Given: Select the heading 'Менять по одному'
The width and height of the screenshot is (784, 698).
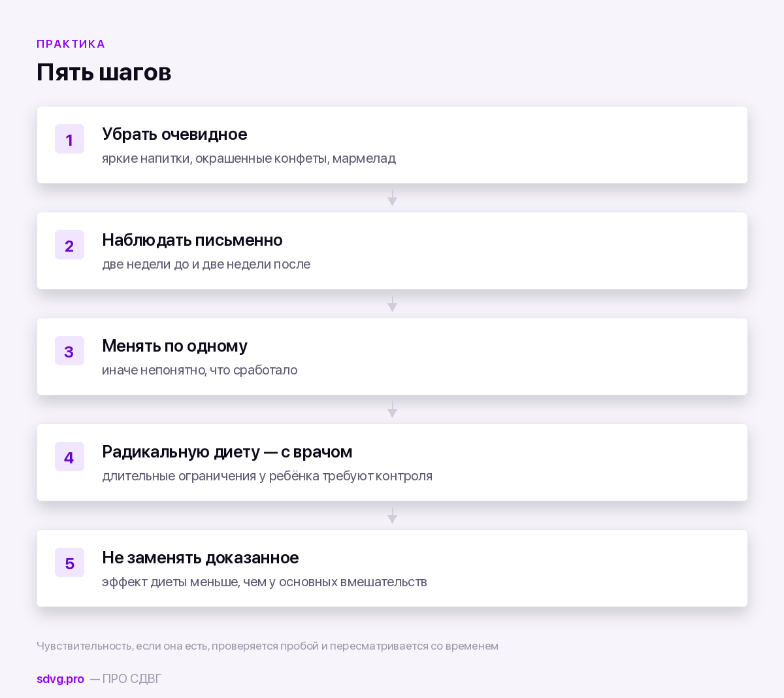Looking at the screenshot, I should 174,346.
